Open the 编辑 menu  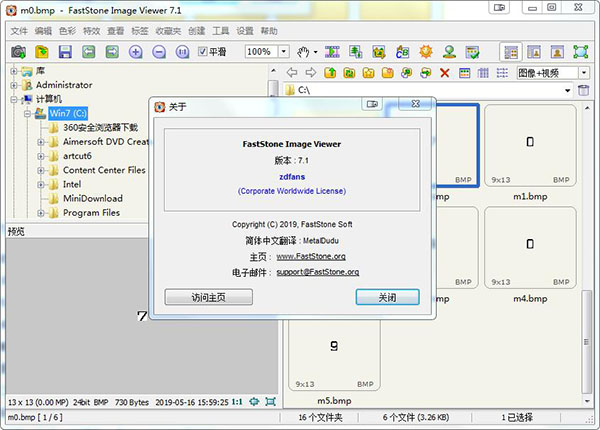pyautogui.click(x=43, y=31)
